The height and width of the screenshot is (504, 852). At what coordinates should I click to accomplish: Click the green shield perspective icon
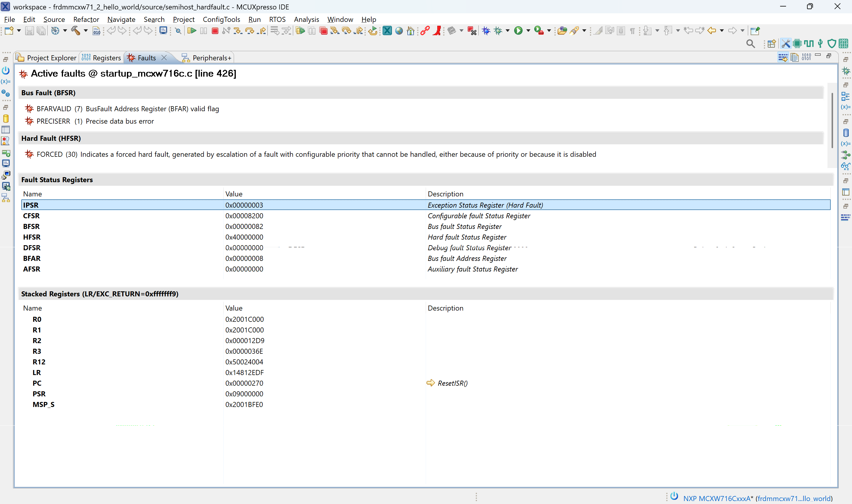[x=832, y=43]
